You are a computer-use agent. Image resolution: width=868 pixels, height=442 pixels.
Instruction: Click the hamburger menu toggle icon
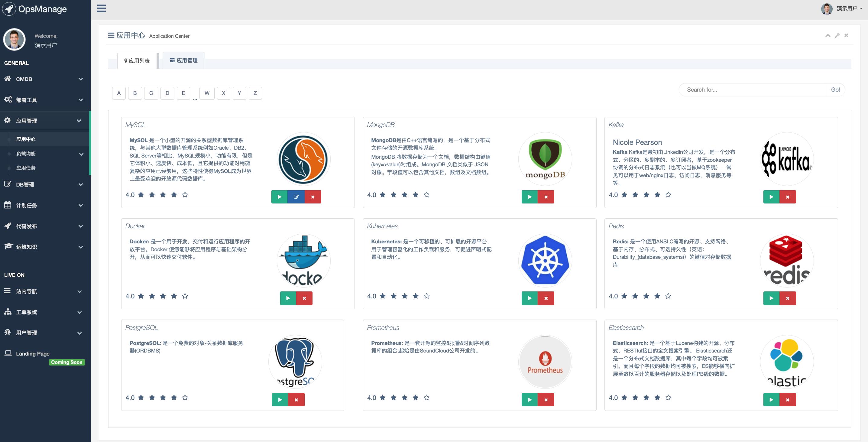click(102, 8)
